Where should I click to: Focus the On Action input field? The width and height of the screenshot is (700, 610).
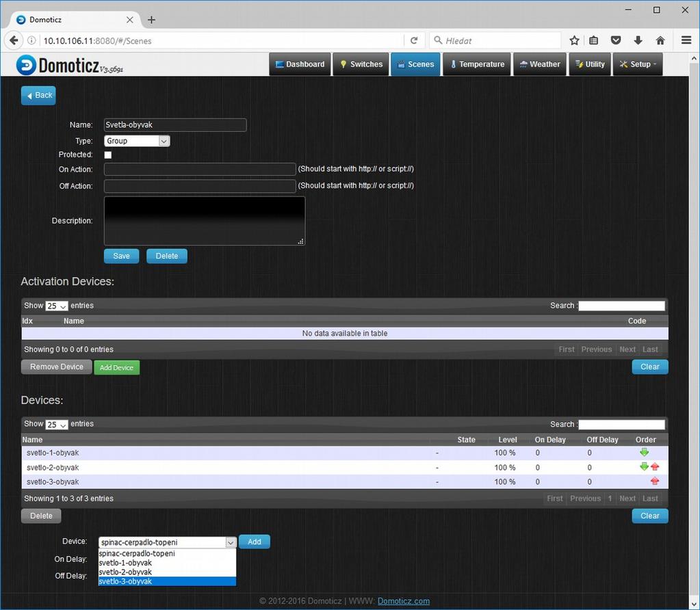coord(200,169)
